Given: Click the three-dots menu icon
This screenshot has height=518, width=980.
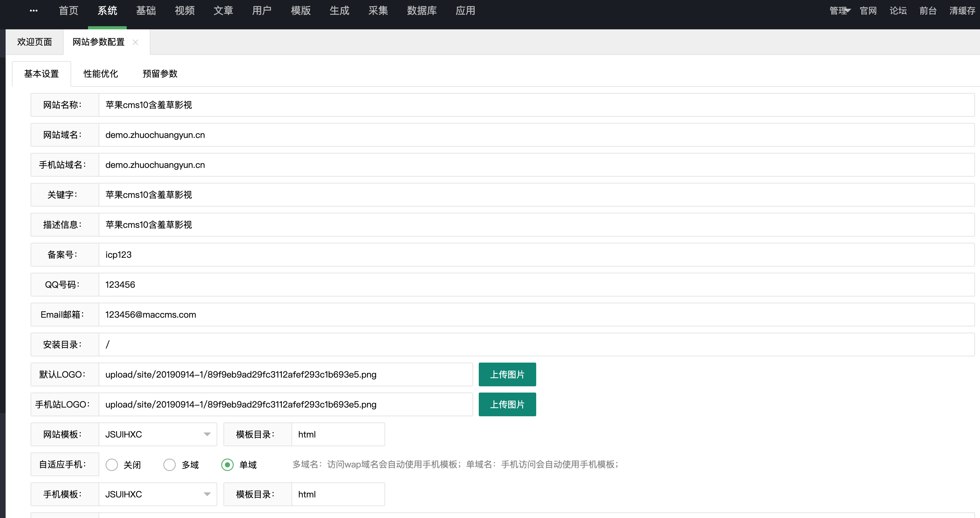Looking at the screenshot, I should point(33,11).
